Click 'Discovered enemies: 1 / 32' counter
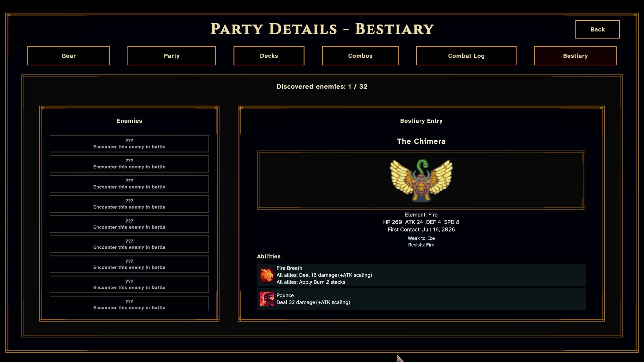Screen dimensions: 644x362 (x=322, y=86)
